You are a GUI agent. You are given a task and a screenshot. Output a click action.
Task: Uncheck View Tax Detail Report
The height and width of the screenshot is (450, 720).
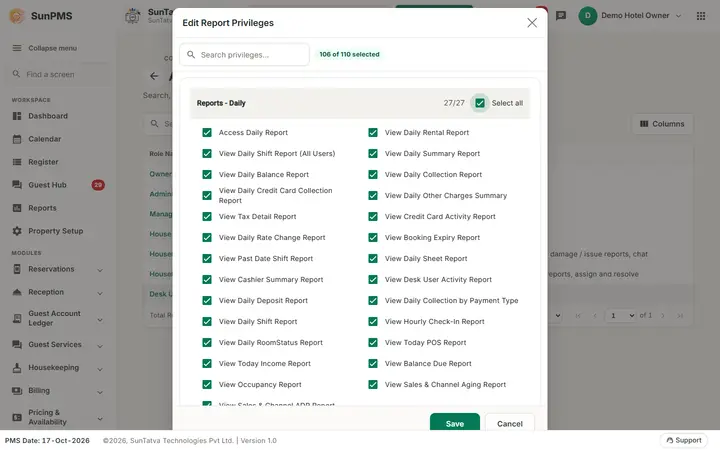[x=207, y=217]
